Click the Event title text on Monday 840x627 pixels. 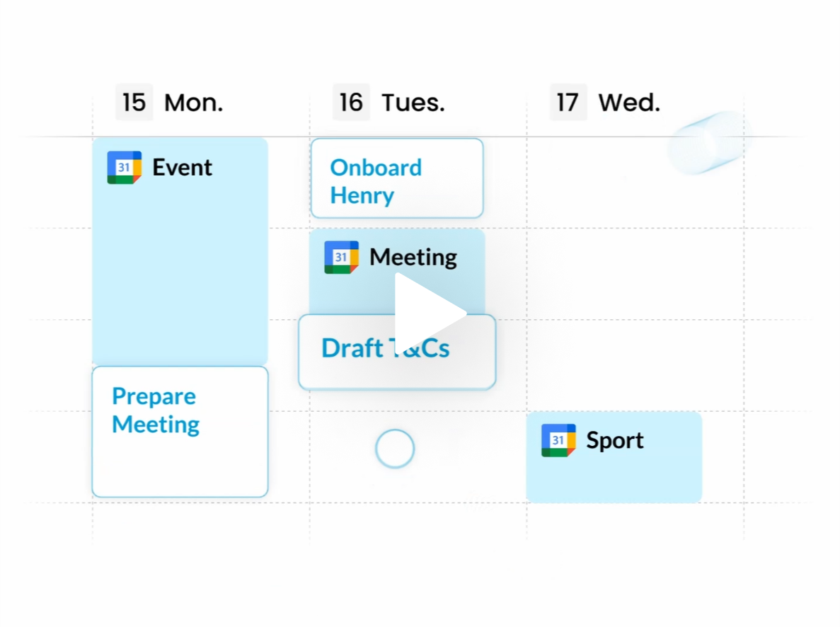click(182, 168)
